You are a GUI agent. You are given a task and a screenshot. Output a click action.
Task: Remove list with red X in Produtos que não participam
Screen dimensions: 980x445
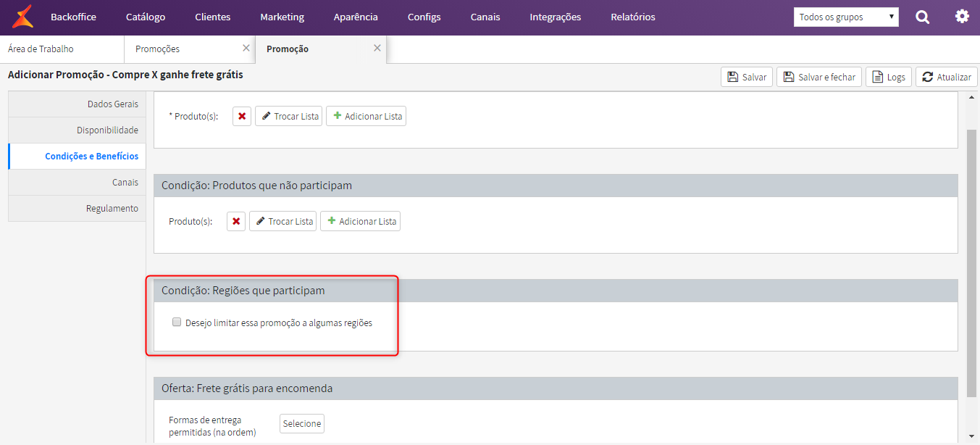coord(236,221)
